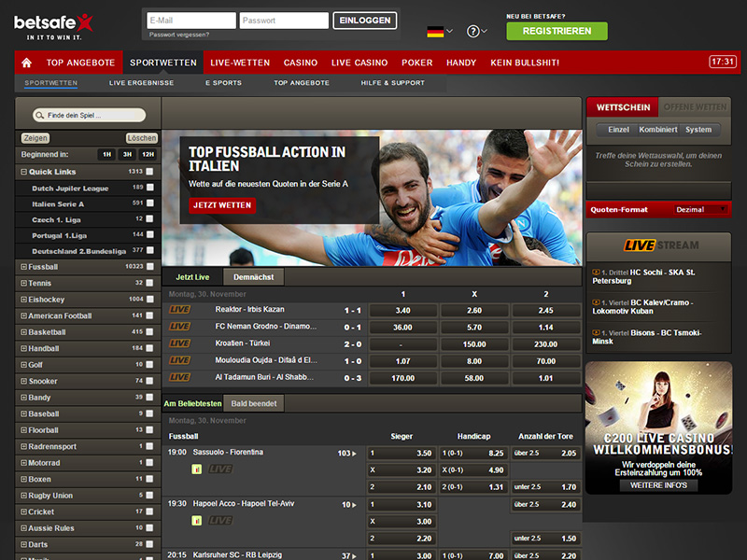The image size is (747, 560).
Task: Expand the Tennis category
Action: coord(23,284)
